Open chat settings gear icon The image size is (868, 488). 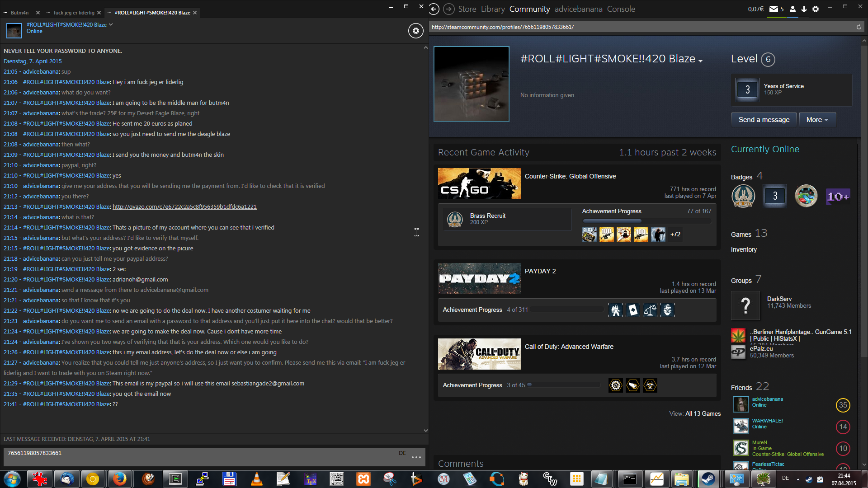pyautogui.click(x=415, y=31)
